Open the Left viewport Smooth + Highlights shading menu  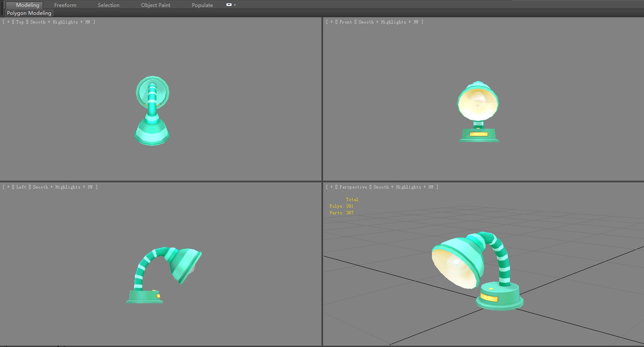[63, 187]
